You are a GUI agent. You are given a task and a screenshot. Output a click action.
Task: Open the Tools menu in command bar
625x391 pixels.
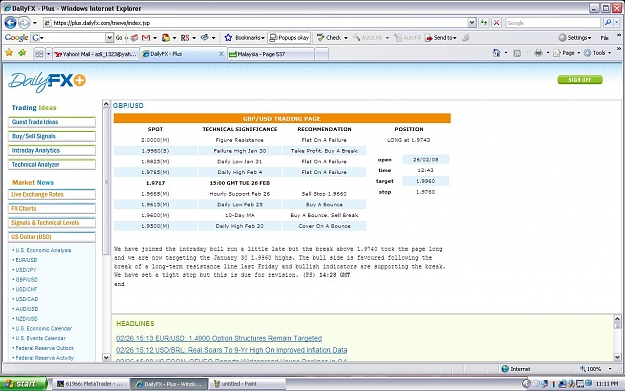click(x=597, y=53)
